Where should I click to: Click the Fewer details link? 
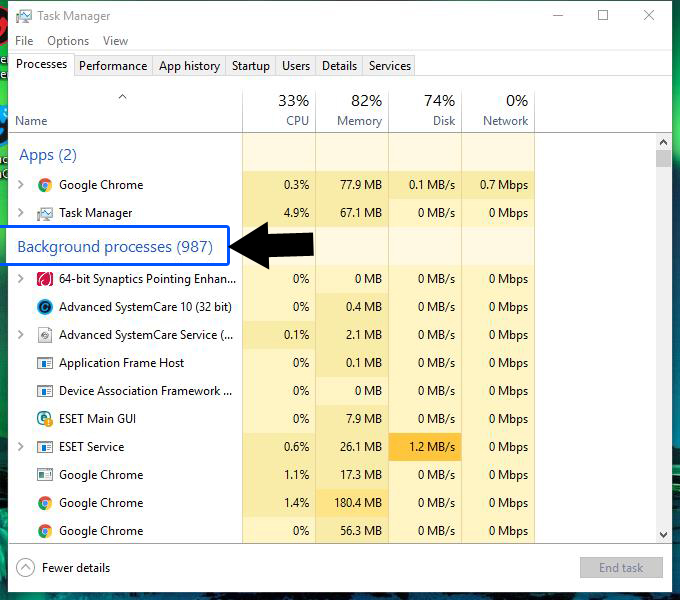pos(76,568)
